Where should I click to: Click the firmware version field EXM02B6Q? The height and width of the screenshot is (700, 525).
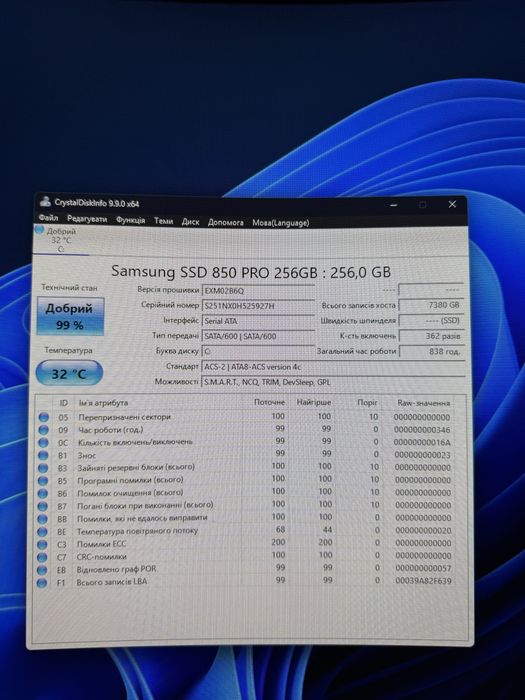coord(258,291)
